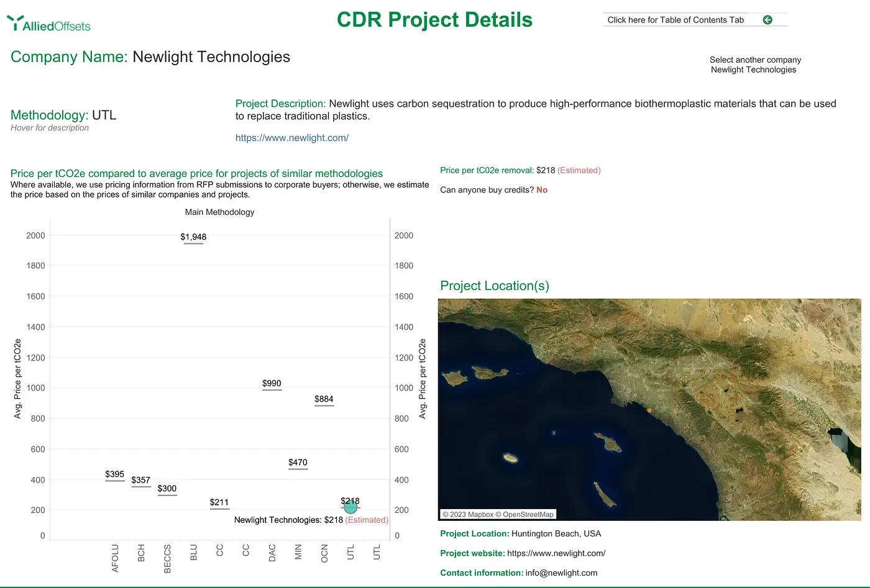Screen dimensions: 870x588
Task: Click the DAC axis label
Action: click(x=272, y=553)
